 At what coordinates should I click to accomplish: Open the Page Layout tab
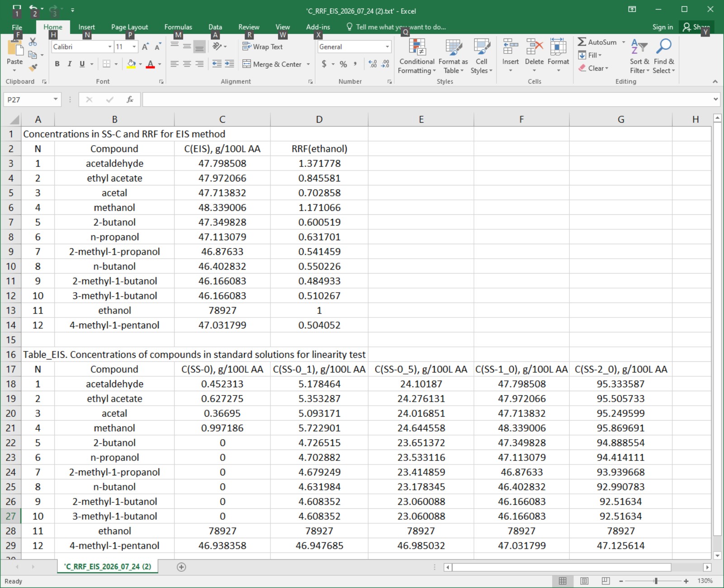129,27
